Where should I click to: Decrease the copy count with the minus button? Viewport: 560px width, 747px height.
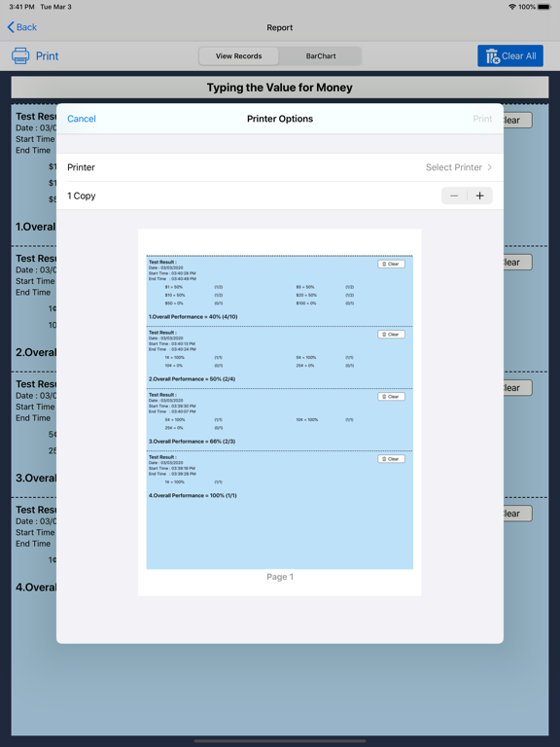[x=454, y=196]
